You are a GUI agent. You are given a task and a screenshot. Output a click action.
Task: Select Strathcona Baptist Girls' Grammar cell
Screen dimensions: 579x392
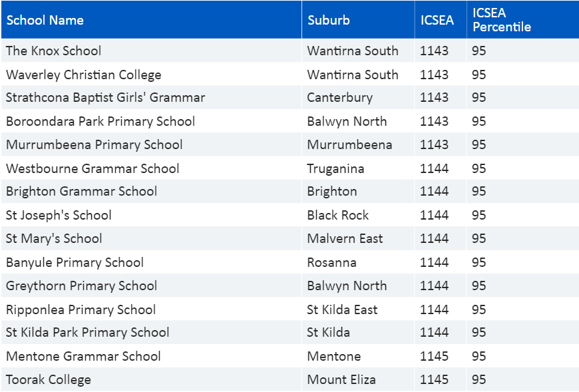pyautogui.click(x=151, y=97)
